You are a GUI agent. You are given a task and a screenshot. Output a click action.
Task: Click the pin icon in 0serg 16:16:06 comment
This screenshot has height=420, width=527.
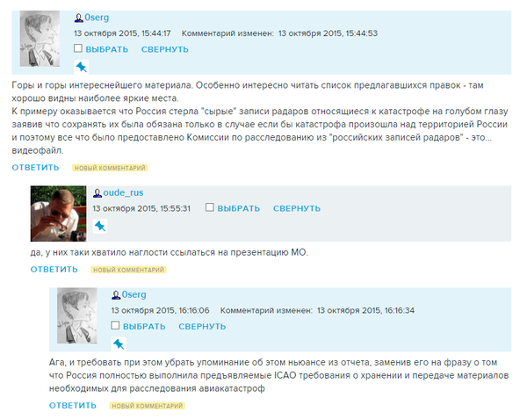pyautogui.click(x=119, y=344)
